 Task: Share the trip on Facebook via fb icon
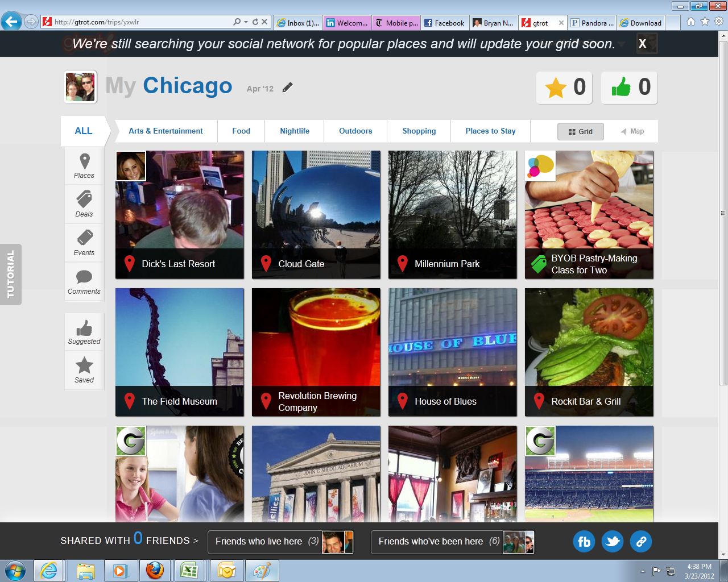tap(584, 542)
